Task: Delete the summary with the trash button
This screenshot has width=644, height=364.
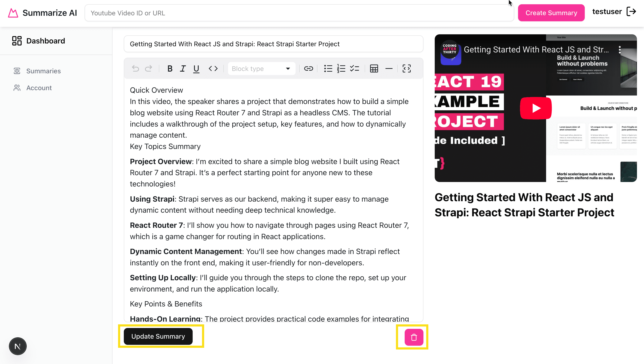Action: [x=414, y=337]
